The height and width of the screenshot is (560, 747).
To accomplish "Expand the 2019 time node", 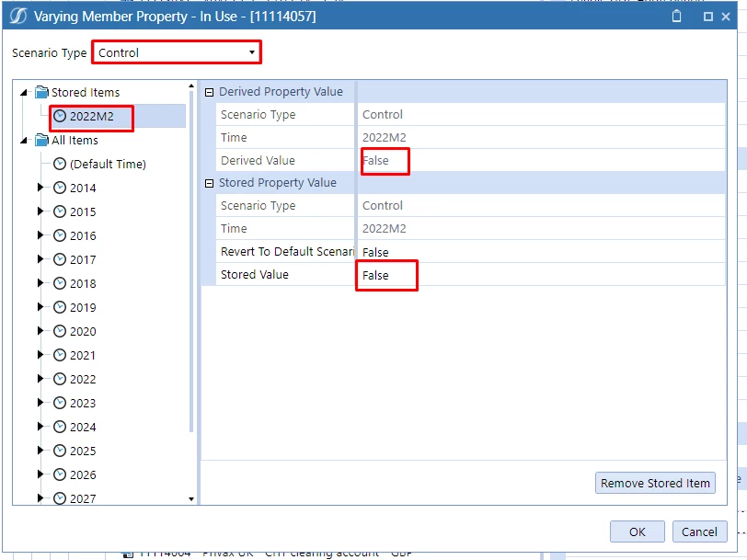I will coord(40,307).
